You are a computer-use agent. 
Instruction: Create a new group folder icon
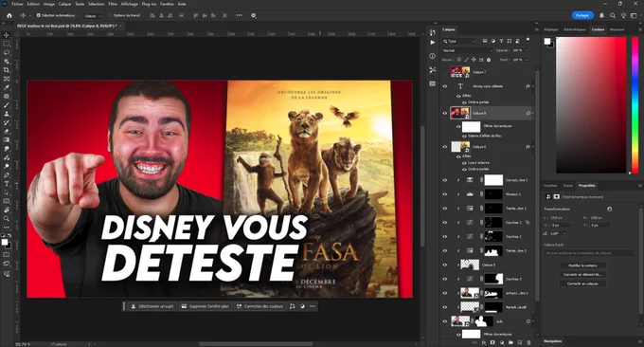tap(510, 342)
